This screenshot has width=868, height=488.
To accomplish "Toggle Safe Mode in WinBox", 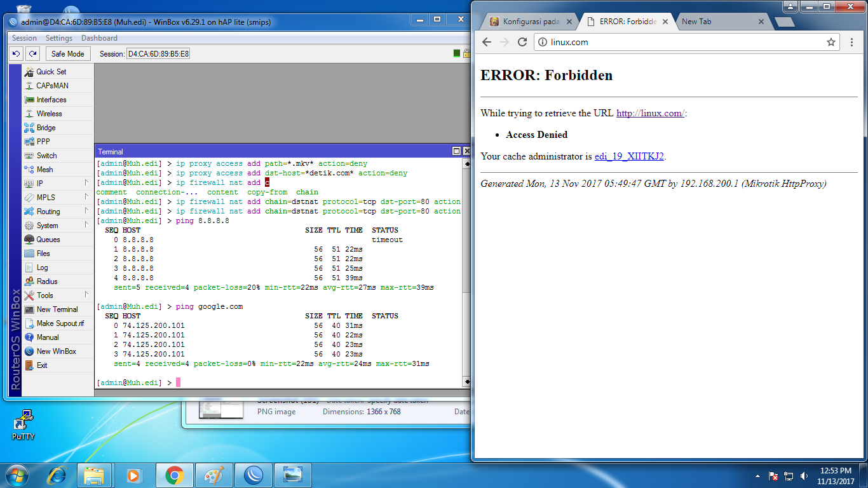I will [68, 54].
